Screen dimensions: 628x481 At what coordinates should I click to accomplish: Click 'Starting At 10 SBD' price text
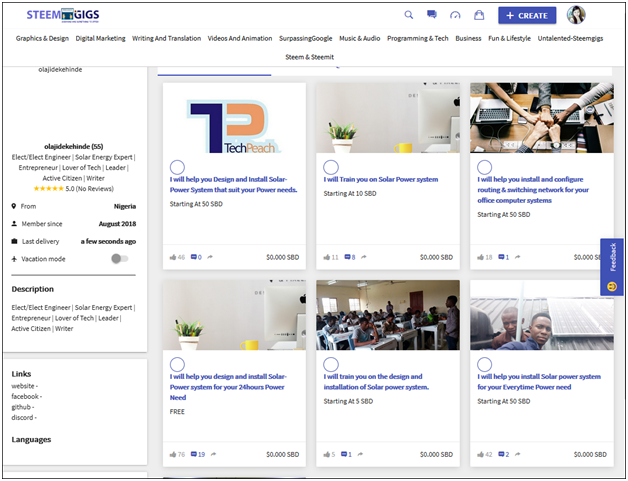(350, 193)
